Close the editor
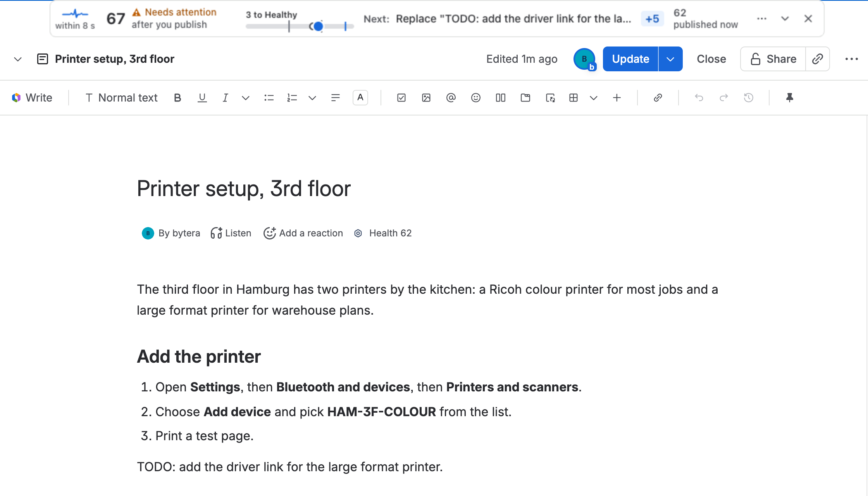The width and height of the screenshot is (868, 496). tap(711, 59)
